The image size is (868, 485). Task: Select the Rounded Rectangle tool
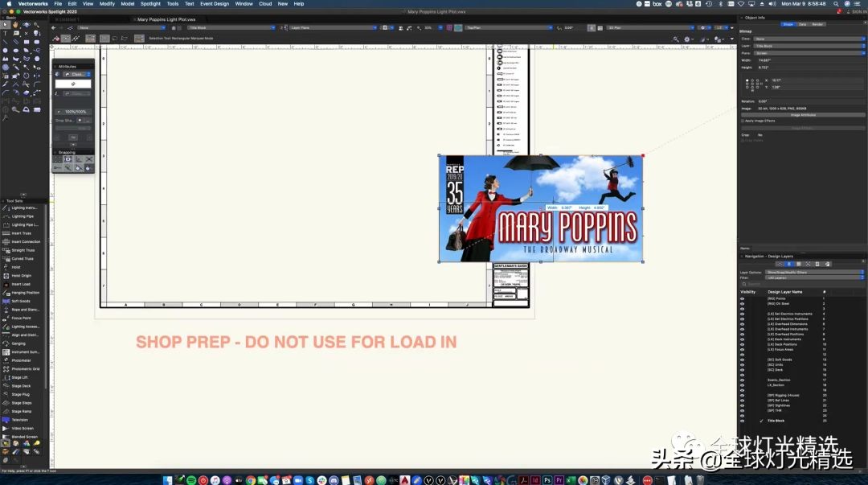pyautogui.click(x=36, y=42)
